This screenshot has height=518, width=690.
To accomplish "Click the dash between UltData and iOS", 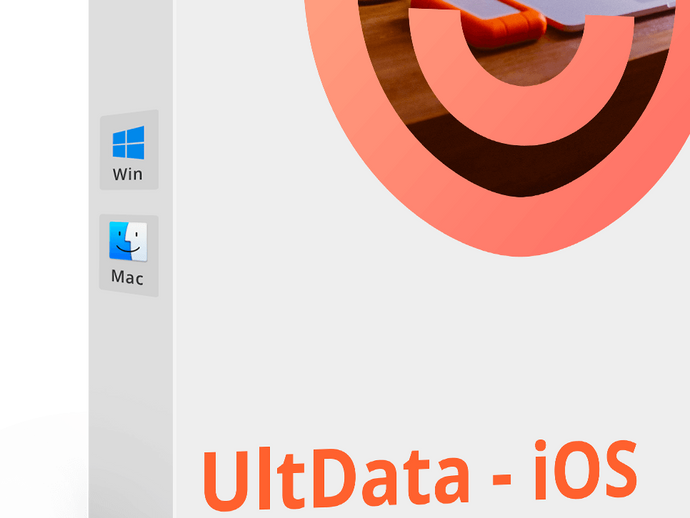I will [x=502, y=479].
